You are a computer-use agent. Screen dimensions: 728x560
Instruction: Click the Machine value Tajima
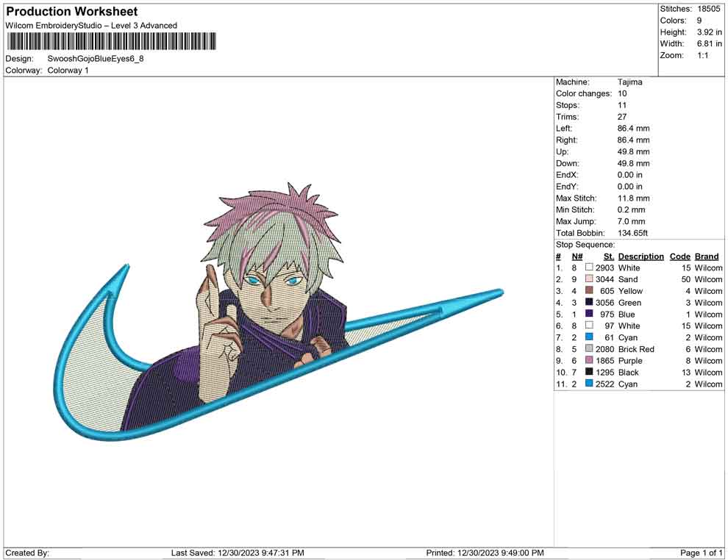pos(630,82)
